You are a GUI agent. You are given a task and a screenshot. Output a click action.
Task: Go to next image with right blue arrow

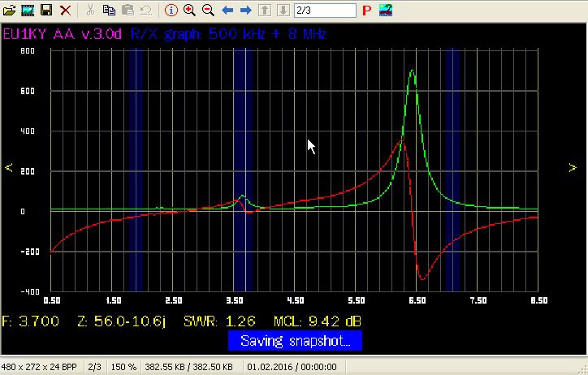point(245,11)
